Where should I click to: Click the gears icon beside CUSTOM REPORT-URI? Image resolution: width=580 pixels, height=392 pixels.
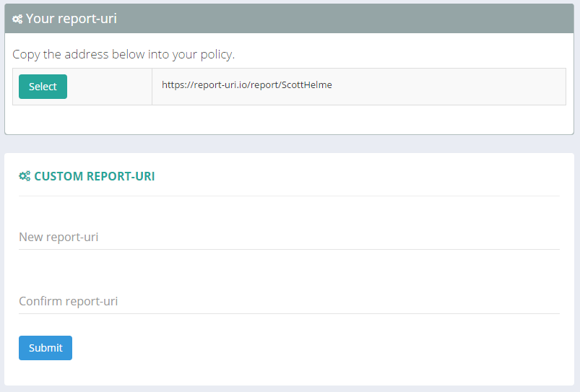click(25, 176)
